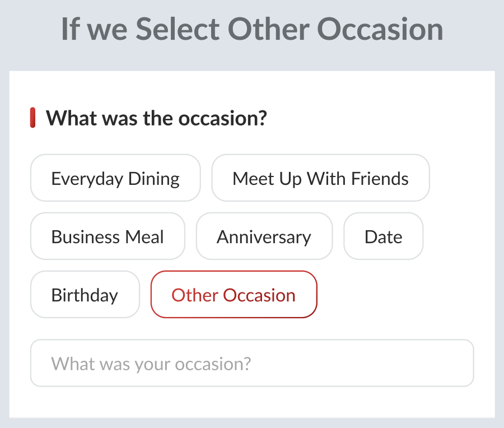Select the Everyday Dining occasion chip
This screenshot has width=504, height=428.
tap(115, 178)
